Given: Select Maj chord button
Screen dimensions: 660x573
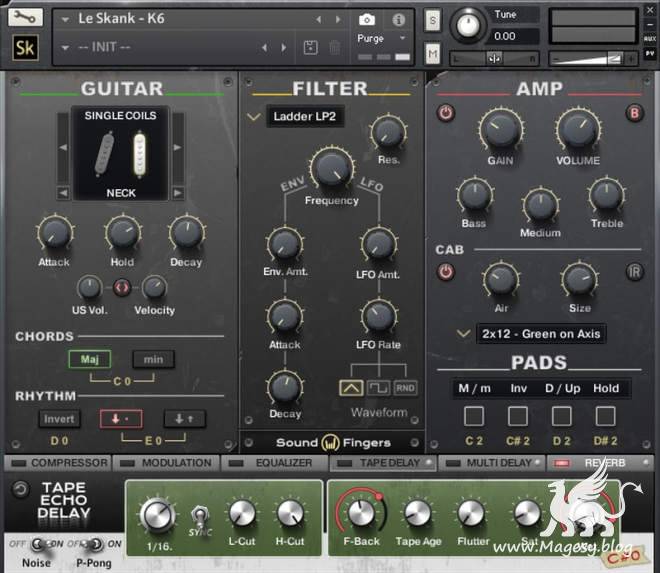Looking at the screenshot, I should 90,359.
